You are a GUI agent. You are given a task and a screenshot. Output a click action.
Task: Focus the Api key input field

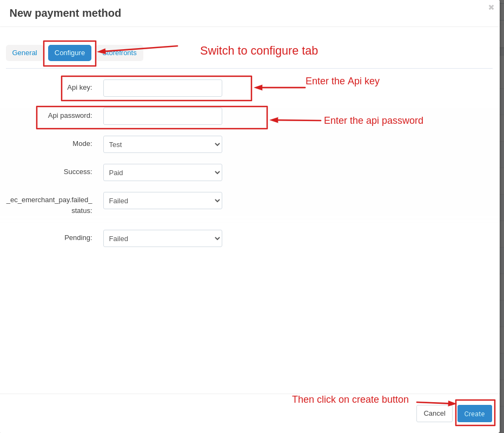163,88
